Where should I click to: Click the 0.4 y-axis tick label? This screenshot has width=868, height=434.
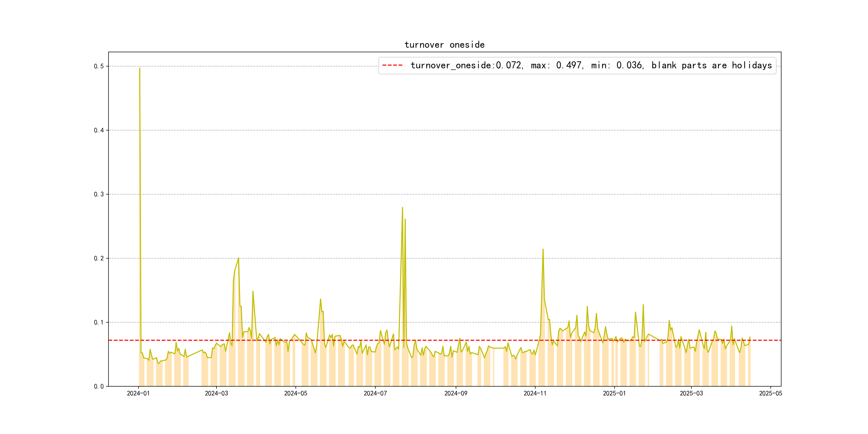pyautogui.click(x=99, y=130)
